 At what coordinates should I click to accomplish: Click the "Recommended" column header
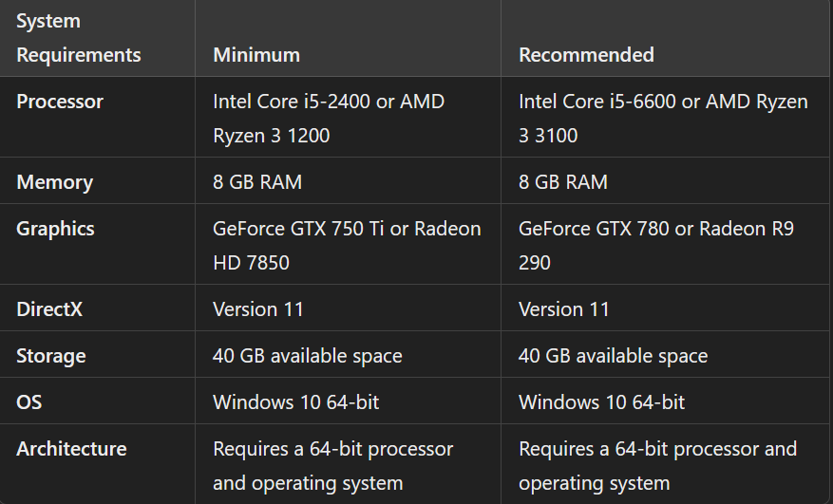coord(586,55)
